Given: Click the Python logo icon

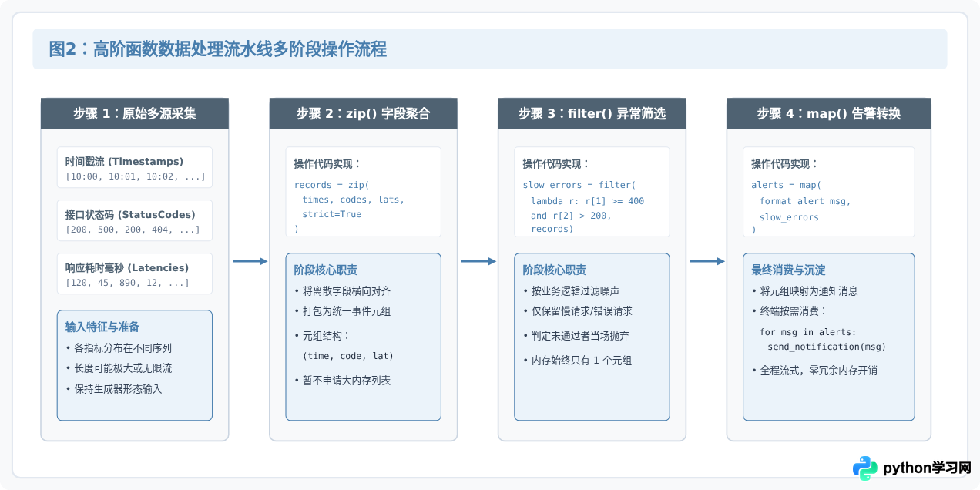Looking at the screenshot, I should (x=865, y=468).
